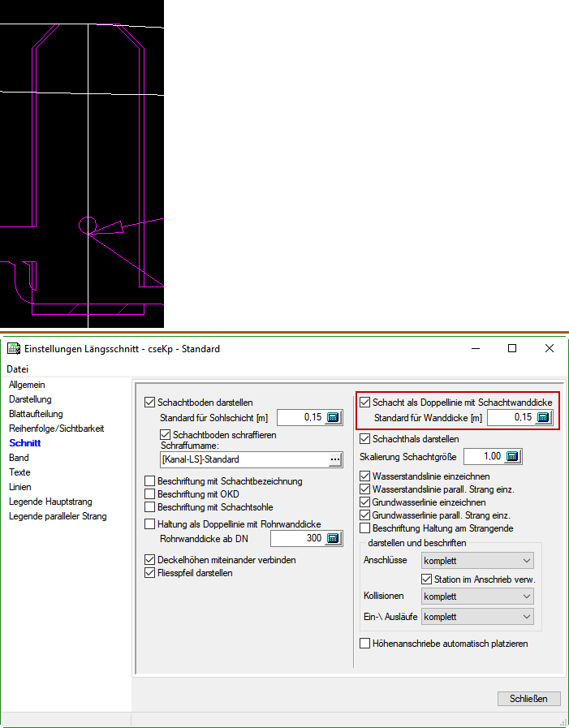Select Legende Hauptstrang in the sidebar
This screenshot has width=569, height=728.
pos(50,502)
